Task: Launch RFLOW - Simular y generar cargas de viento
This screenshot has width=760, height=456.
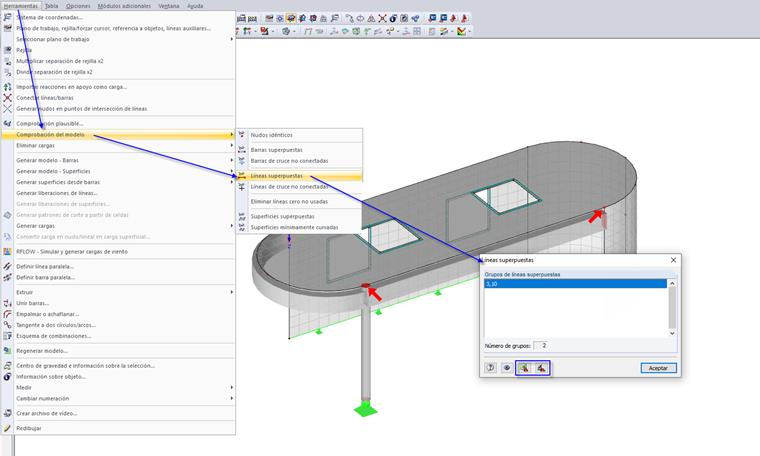Action: 118,252
